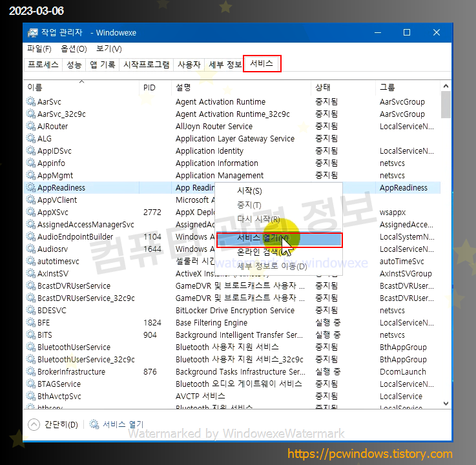The width and height of the screenshot is (476, 465).
Task: Click the gear icon beside AxInstSV
Action: coord(30,273)
